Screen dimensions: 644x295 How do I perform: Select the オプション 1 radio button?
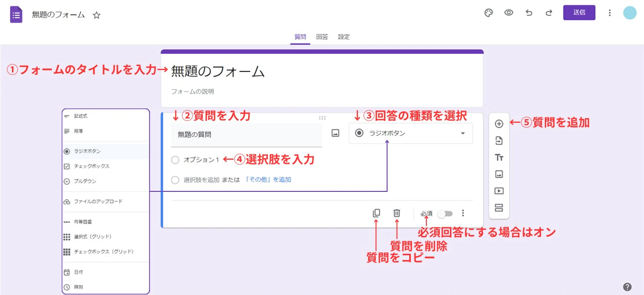[x=175, y=160]
